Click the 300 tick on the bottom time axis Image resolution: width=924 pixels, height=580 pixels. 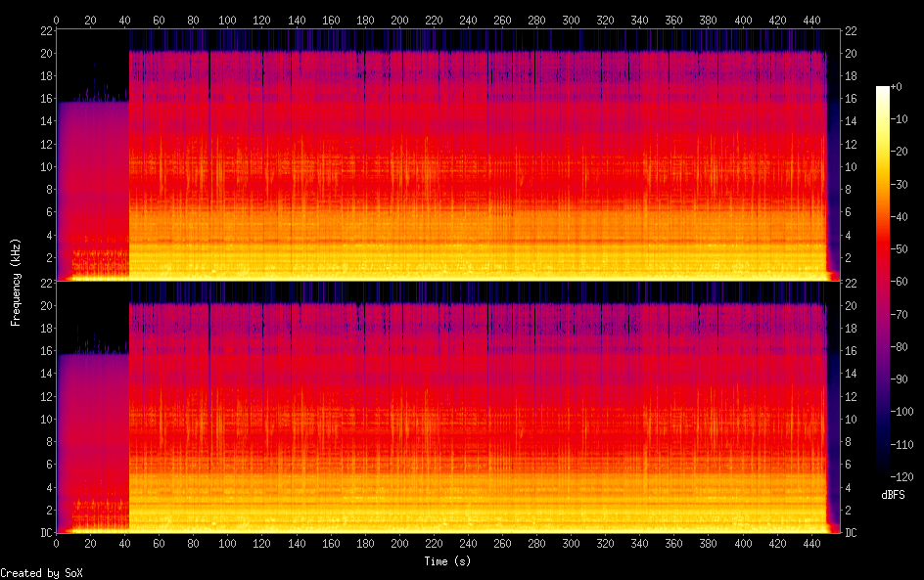point(571,543)
